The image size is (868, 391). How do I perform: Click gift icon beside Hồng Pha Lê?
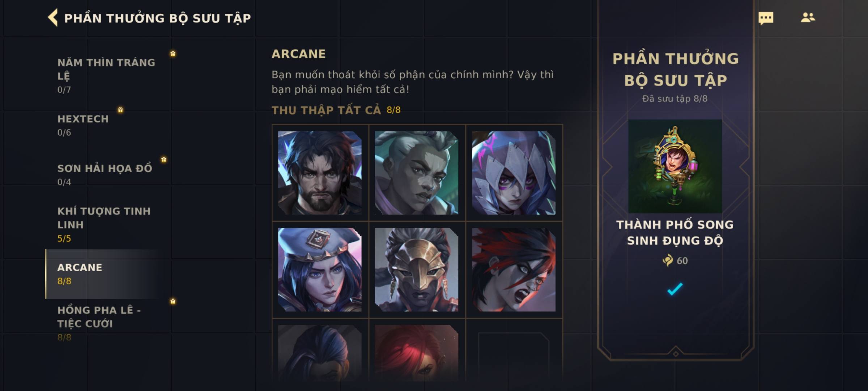[x=173, y=301]
